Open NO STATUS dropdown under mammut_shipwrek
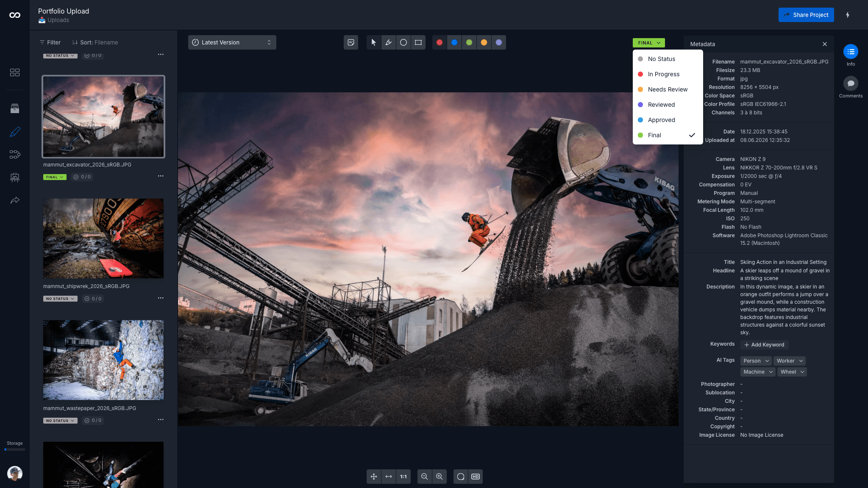 click(60, 299)
